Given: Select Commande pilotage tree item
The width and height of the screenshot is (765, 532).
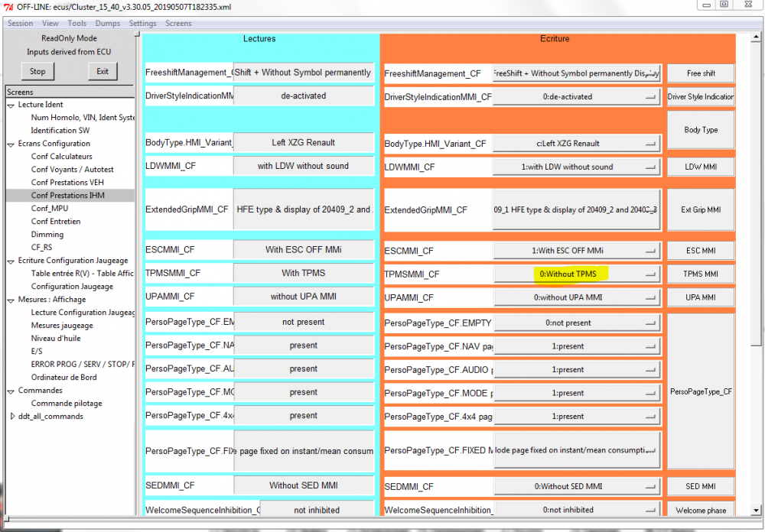Looking at the screenshot, I should [x=67, y=404].
